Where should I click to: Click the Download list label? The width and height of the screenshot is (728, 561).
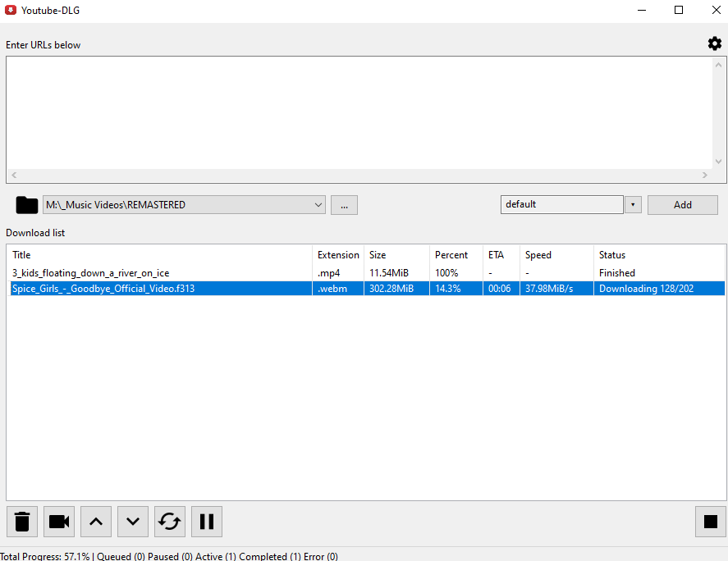pyautogui.click(x=35, y=232)
